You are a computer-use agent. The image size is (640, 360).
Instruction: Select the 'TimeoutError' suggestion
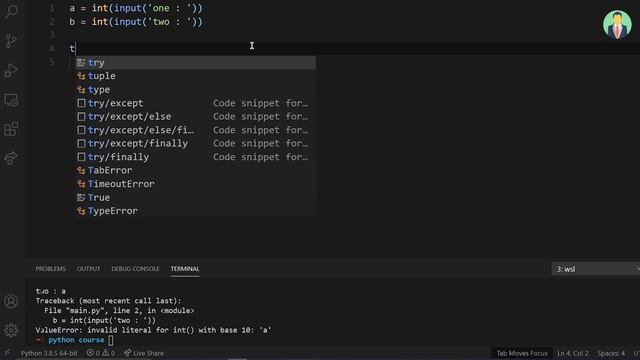pos(196,184)
